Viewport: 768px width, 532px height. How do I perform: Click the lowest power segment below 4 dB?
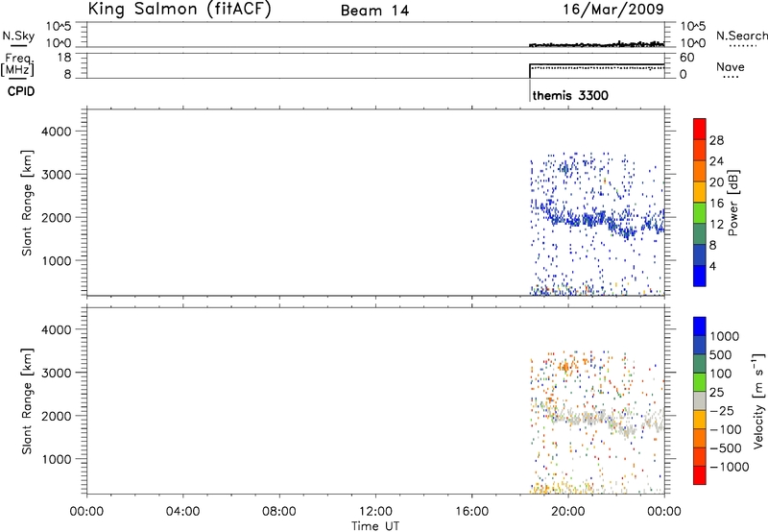click(x=700, y=276)
